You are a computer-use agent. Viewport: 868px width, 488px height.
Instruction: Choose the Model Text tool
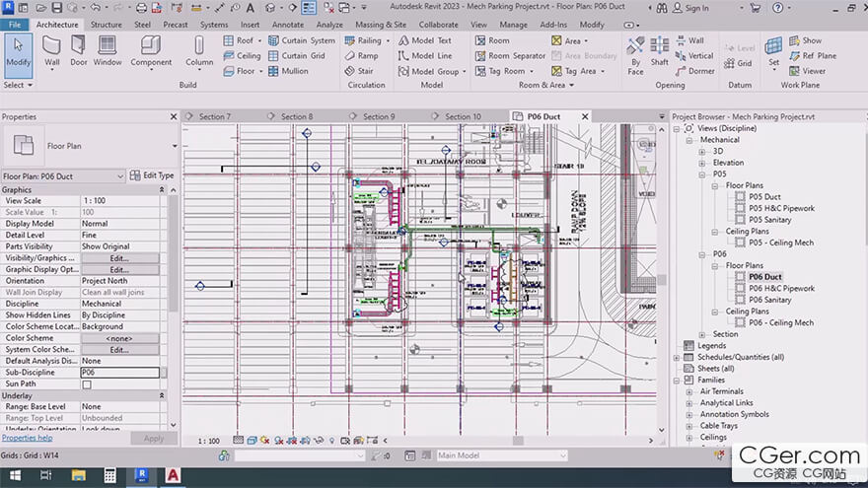click(424, 40)
